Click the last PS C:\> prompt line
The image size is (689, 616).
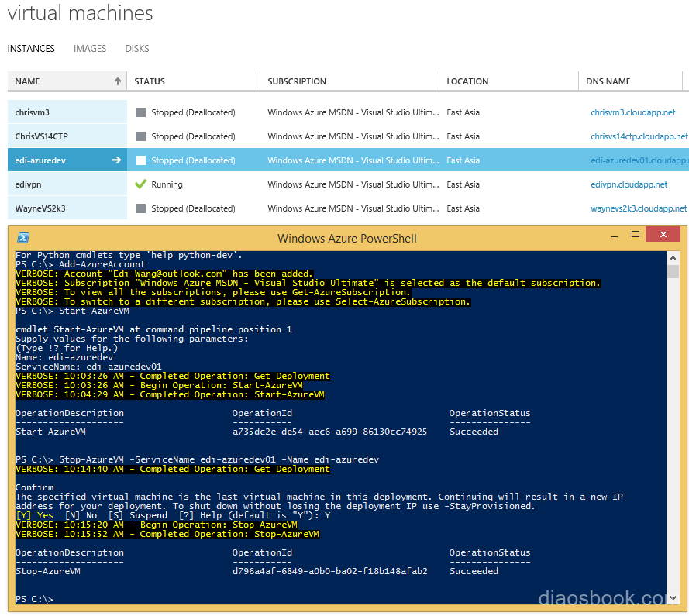(34, 599)
